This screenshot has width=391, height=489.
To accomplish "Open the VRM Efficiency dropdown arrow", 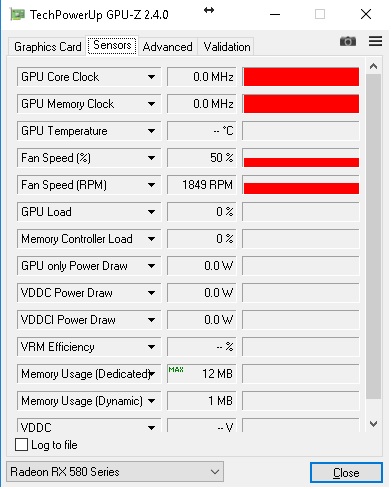I will tap(151, 347).
